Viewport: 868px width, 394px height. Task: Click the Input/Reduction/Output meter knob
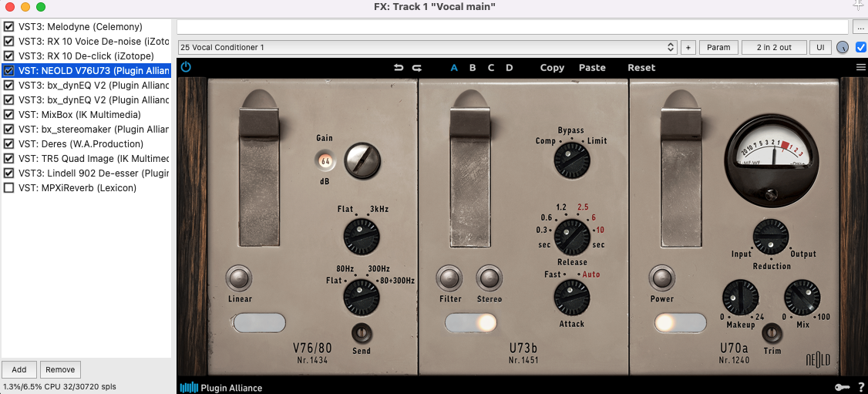[771, 237]
